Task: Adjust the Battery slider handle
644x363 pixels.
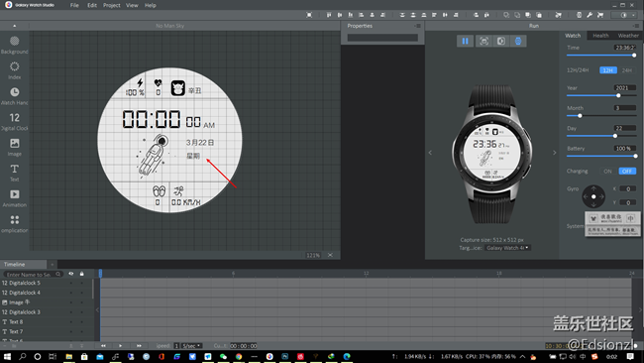Action: point(635,157)
